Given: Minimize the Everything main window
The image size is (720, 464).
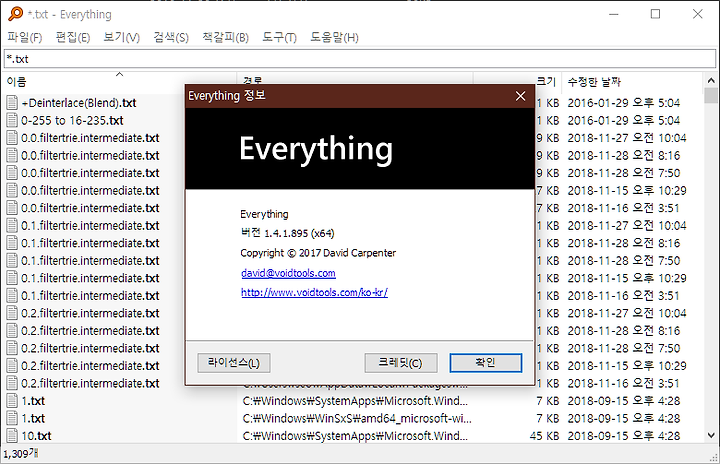Looking at the screenshot, I should tap(613, 14).
